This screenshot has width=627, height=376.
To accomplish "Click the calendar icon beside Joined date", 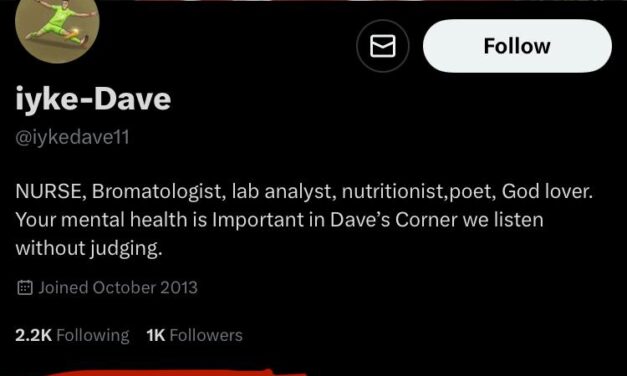I will coord(25,288).
